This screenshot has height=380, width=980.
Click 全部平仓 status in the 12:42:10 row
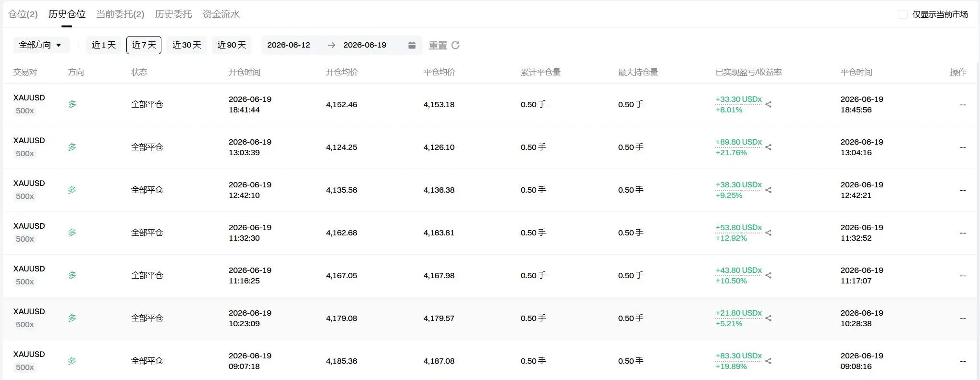tap(147, 190)
